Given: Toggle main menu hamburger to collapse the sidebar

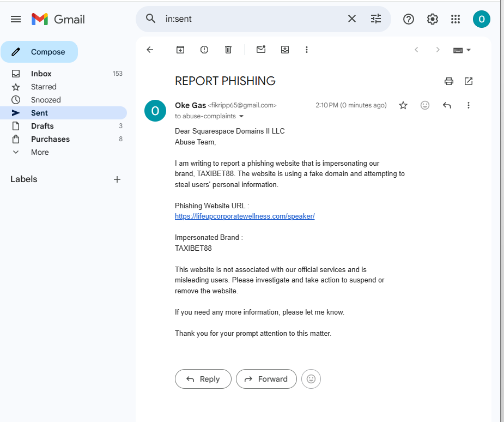Looking at the screenshot, I should 16,19.
